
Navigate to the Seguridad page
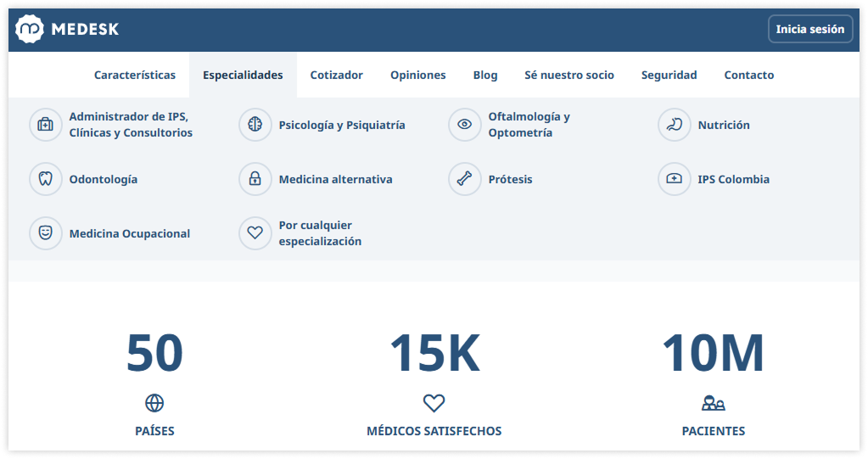click(669, 76)
